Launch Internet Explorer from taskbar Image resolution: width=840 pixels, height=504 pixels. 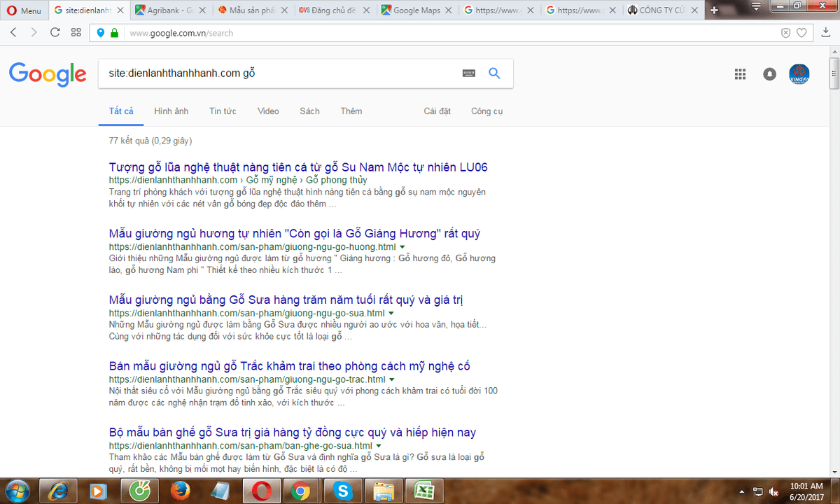click(57, 491)
